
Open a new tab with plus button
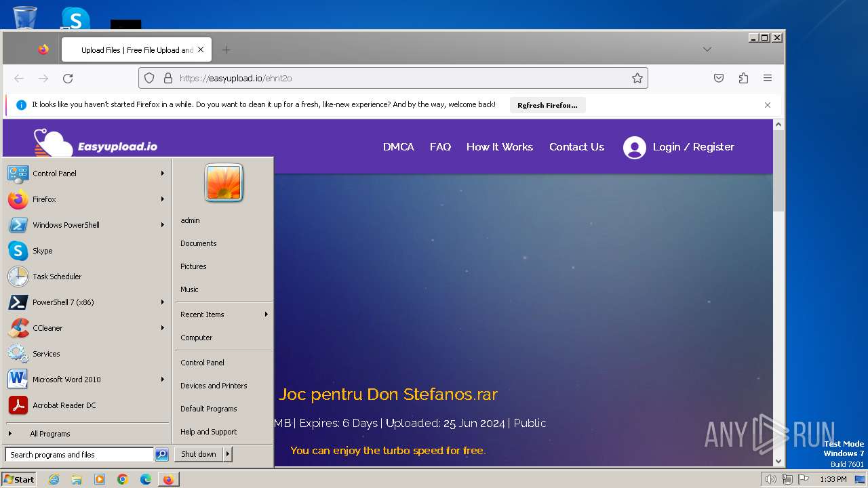tap(226, 49)
